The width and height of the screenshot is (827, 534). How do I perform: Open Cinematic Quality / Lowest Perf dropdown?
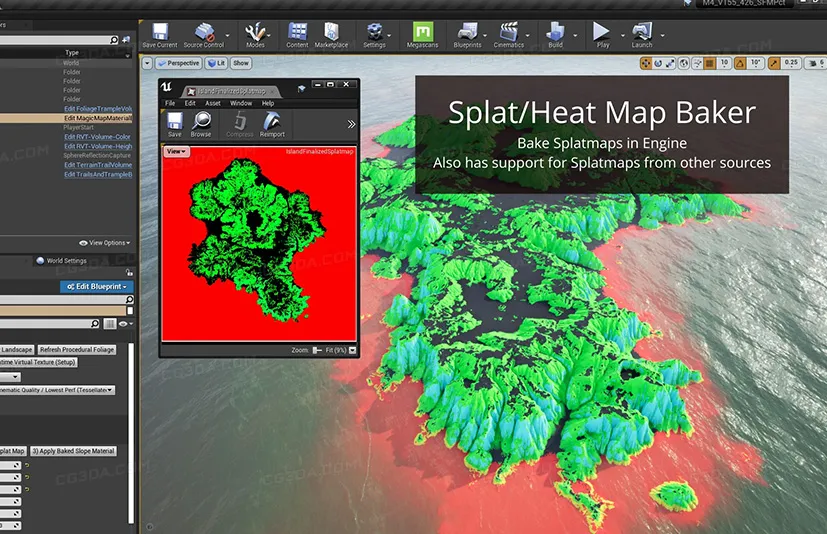pyautogui.click(x=57, y=390)
